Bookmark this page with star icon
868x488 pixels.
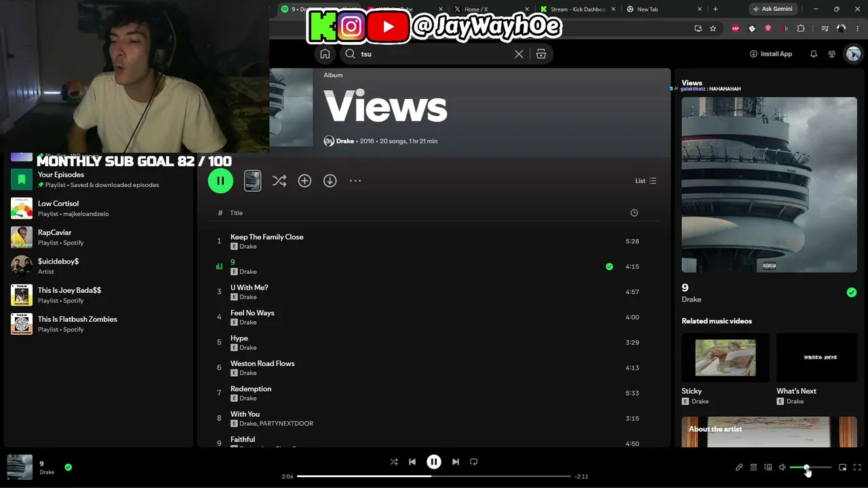(713, 28)
